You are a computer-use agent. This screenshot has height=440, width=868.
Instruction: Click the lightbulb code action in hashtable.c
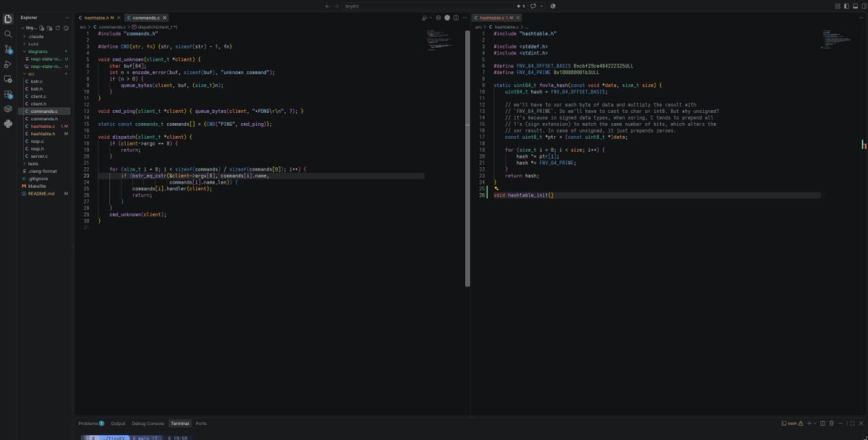pyautogui.click(x=496, y=188)
